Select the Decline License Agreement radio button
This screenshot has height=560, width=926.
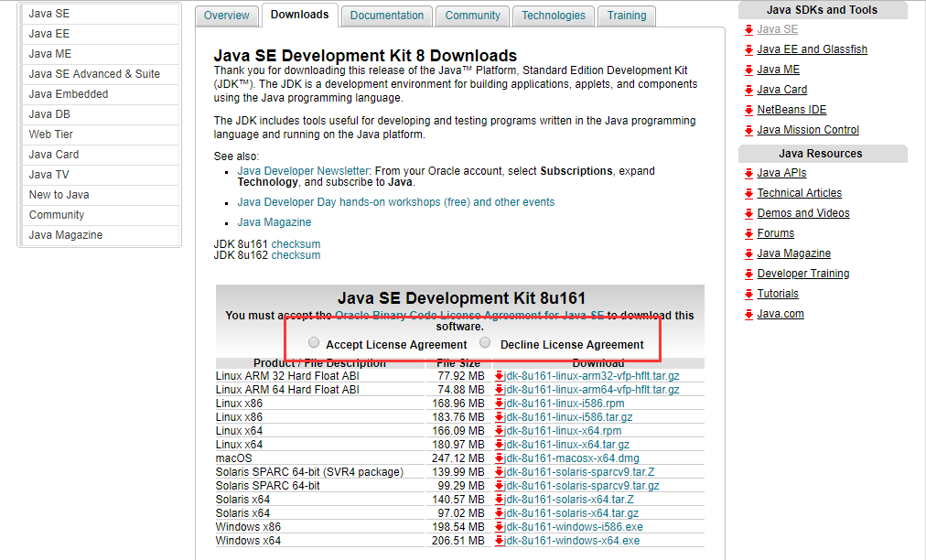coord(485,342)
